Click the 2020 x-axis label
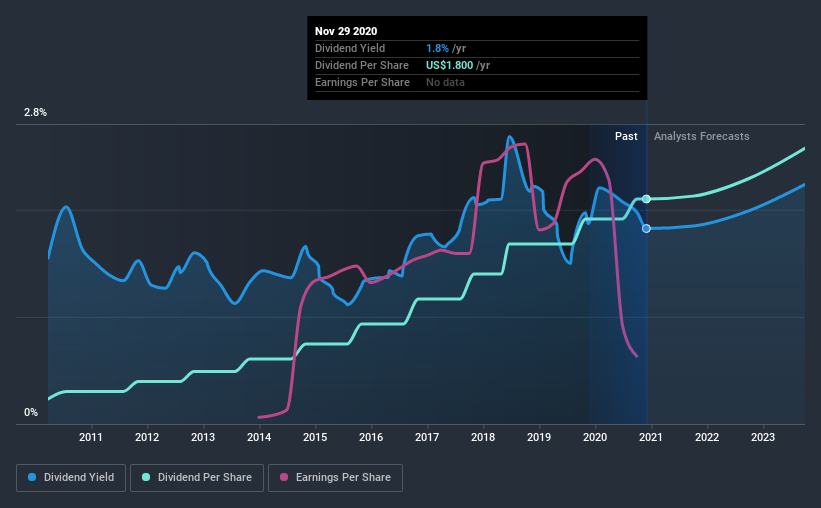The height and width of the screenshot is (508, 821). [595, 437]
